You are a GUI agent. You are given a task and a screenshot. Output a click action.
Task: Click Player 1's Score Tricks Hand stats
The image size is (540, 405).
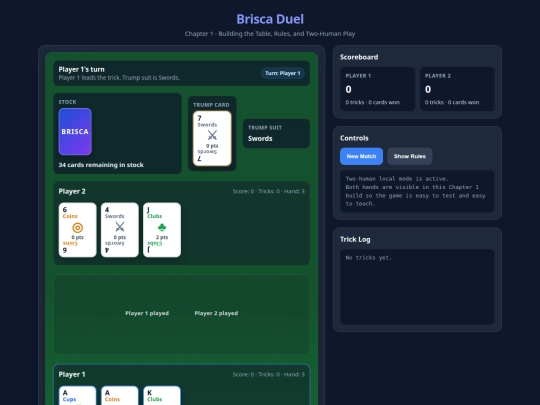[269, 374]
